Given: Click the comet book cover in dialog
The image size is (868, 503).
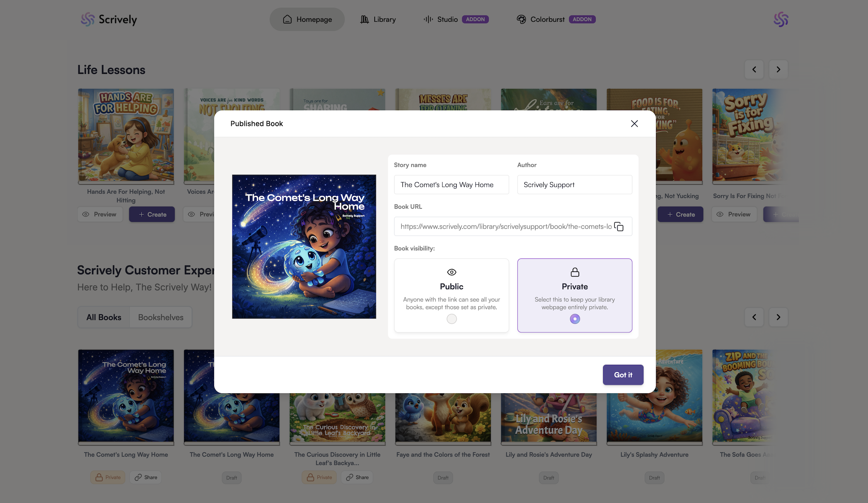Looking at the screenshot, I should pyautogui.click(x=304, y=247).
